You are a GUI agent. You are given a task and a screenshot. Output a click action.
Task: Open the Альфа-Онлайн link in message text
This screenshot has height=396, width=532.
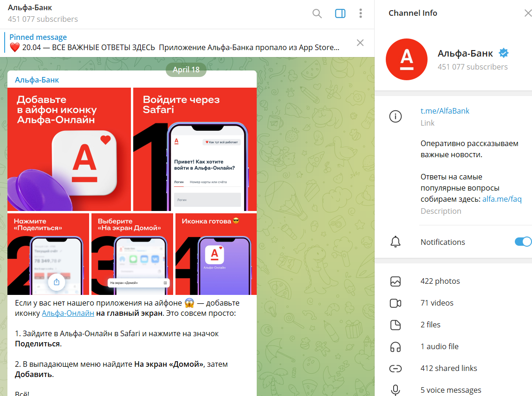[x=68, y=313]
